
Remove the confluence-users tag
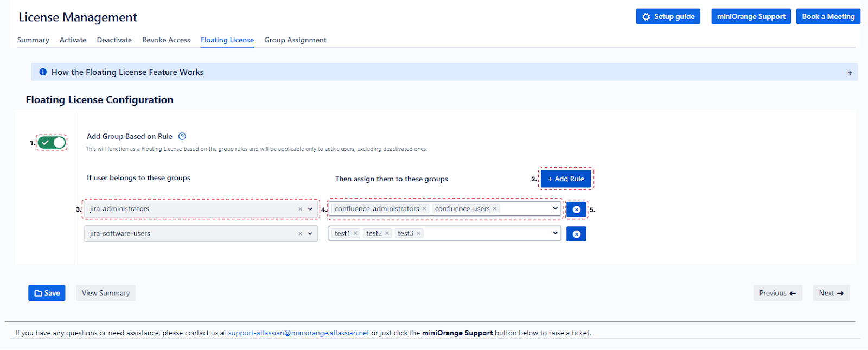pos(495,208)
